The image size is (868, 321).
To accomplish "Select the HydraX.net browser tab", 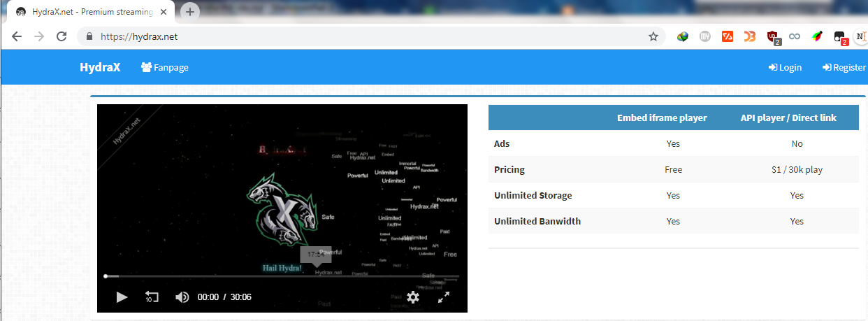I will tap(92, 12).
